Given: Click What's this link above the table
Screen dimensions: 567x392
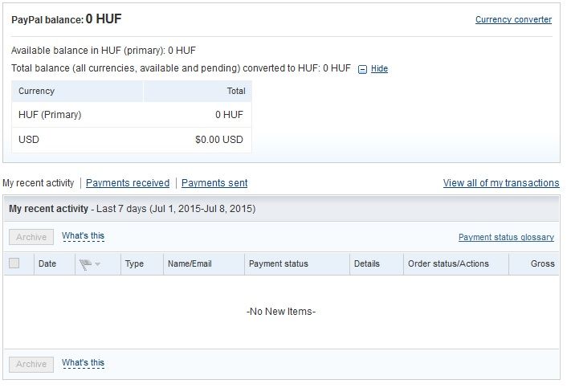Looking at the screenshot, I should coord(83,236).
